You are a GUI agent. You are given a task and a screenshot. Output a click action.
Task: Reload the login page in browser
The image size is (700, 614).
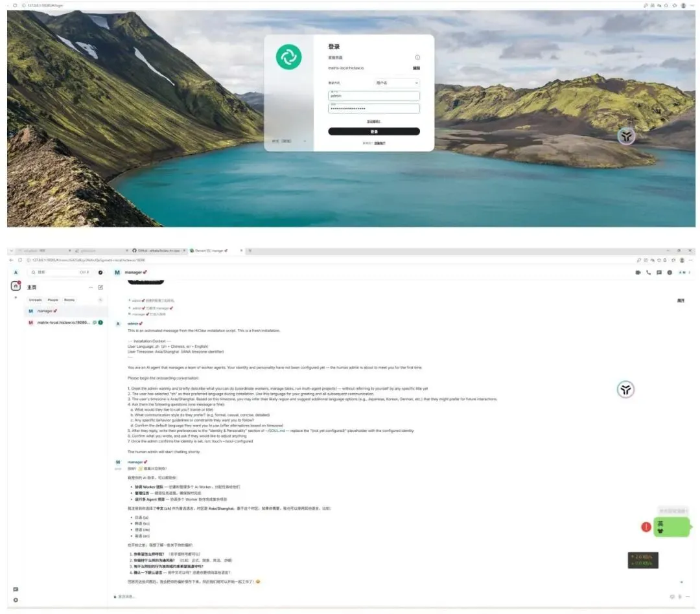pyautogui.click(x=15, y=5)
